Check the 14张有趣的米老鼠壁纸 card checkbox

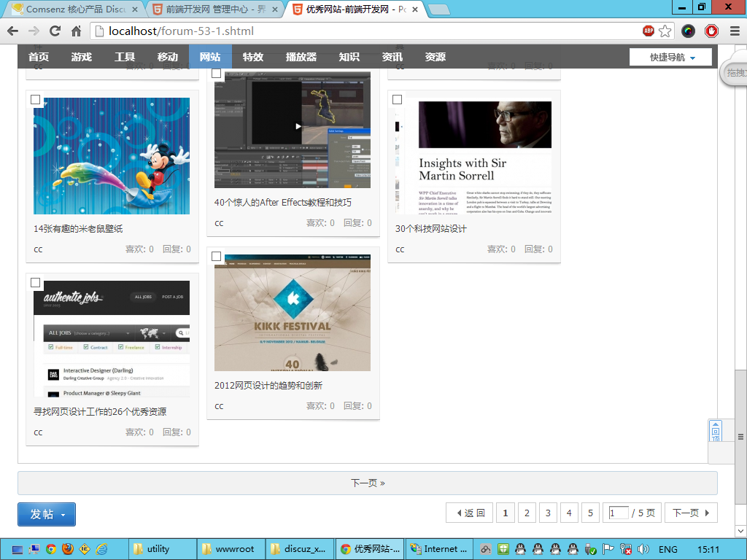[x=35, y=99]
